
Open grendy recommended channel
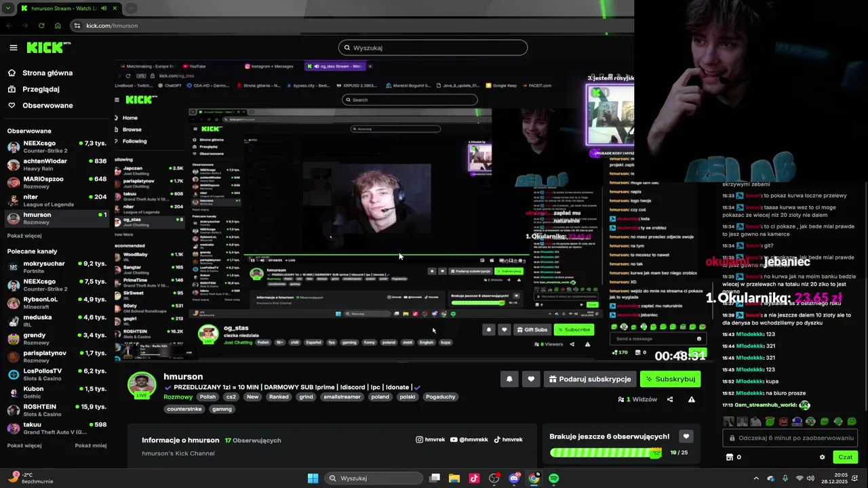pos(56,338)
